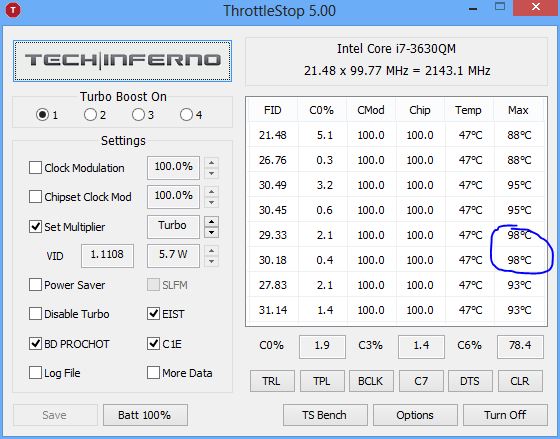Click the Batt 100% button

coord(145,415)
